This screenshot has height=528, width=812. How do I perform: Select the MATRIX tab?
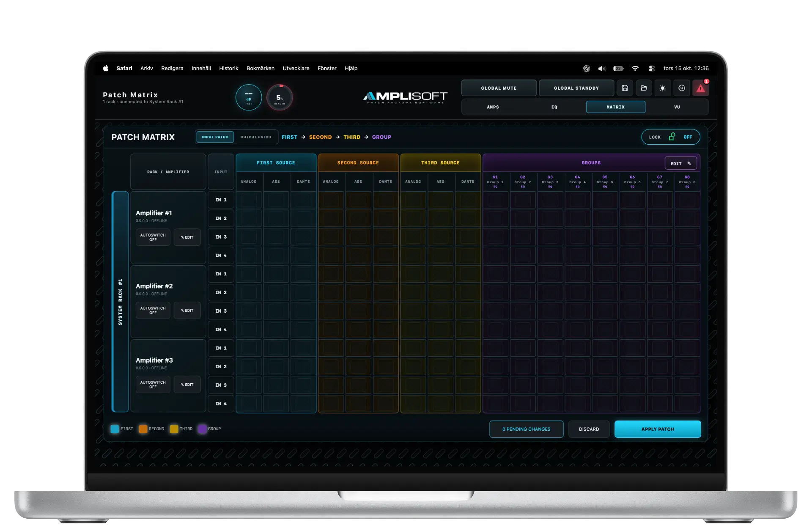point(616,107)
